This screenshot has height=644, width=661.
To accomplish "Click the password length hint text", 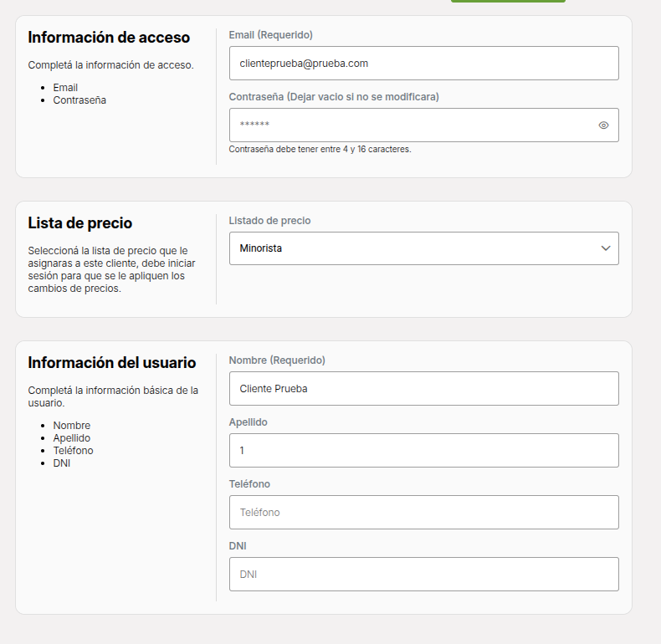I will (320, 149).
